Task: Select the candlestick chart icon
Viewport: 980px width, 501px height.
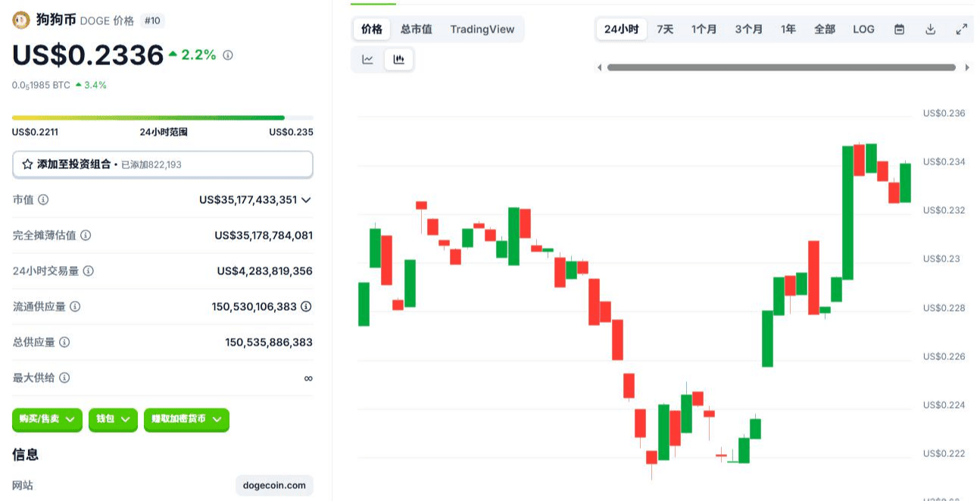Action: [x=398, y=59]
